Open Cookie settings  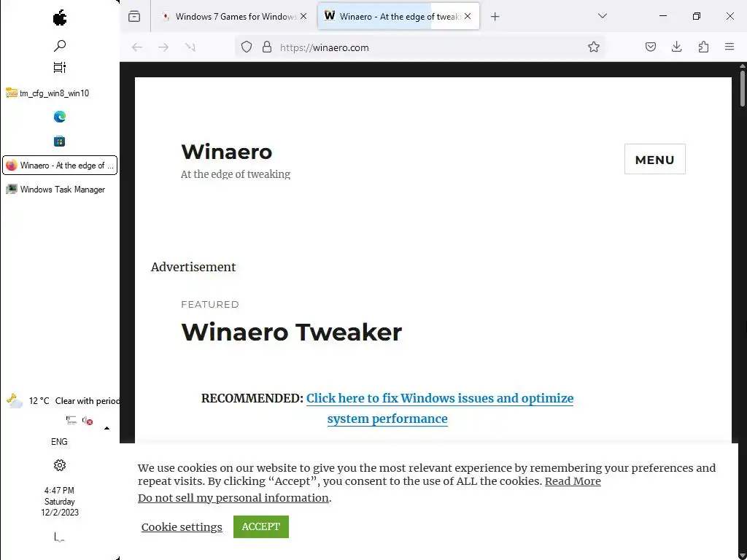point(182,527)
